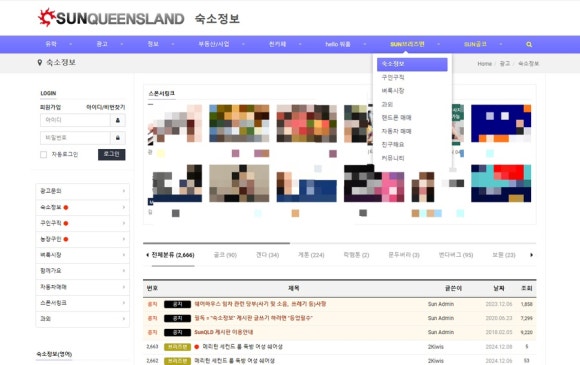This screenshot has height=365, width=580.
Task: Select 커뮤니티 in the dropdown menu
Action: pos(393,158)
